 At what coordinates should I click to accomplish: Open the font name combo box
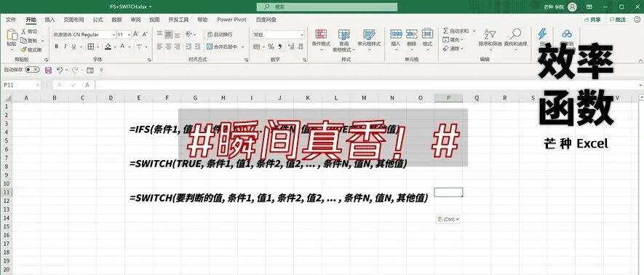(84, 35)
